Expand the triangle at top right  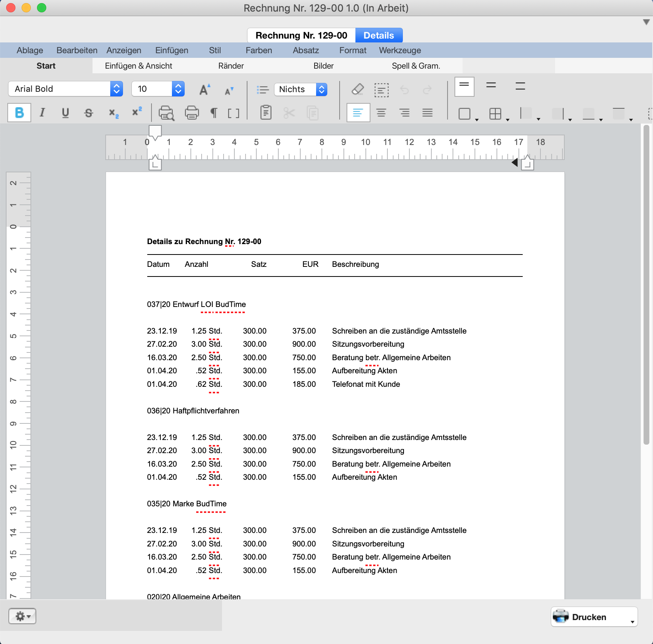tap(646, 22)
